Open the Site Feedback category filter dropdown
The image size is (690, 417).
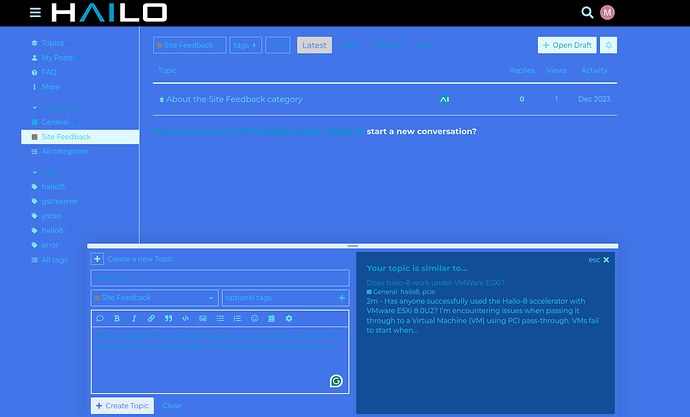190,45
